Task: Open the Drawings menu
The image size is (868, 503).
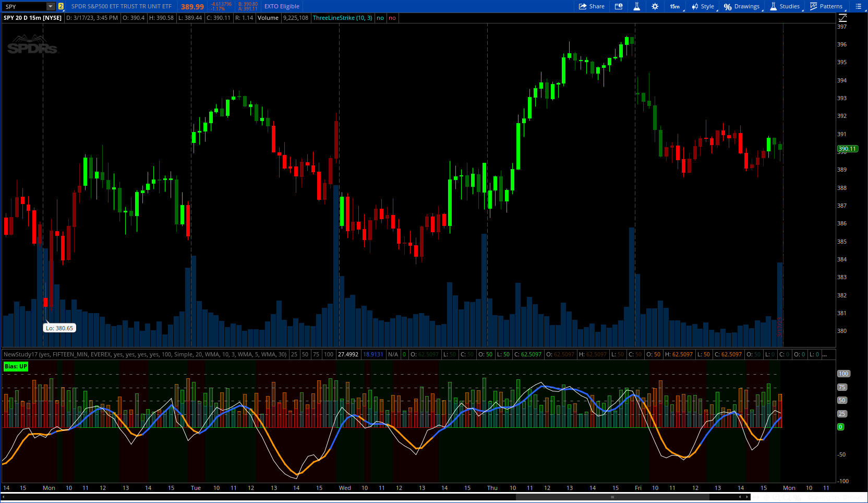Action: click(x=742, y=6)
